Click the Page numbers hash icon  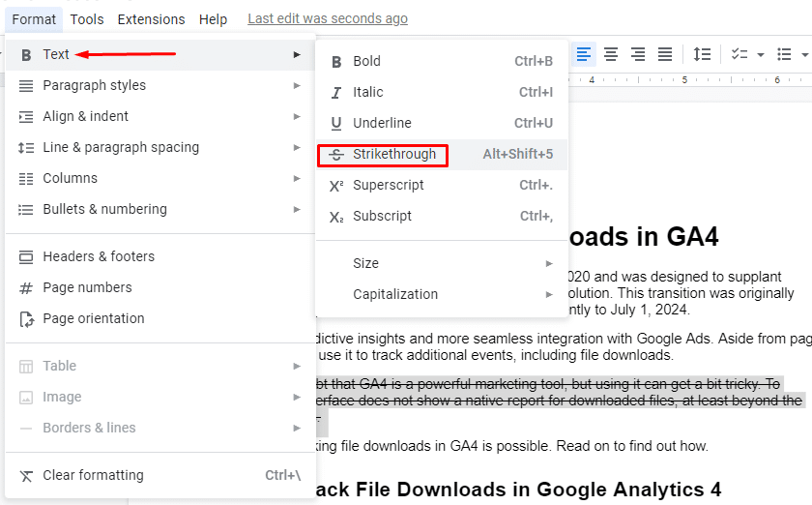(x=26, y=287)
